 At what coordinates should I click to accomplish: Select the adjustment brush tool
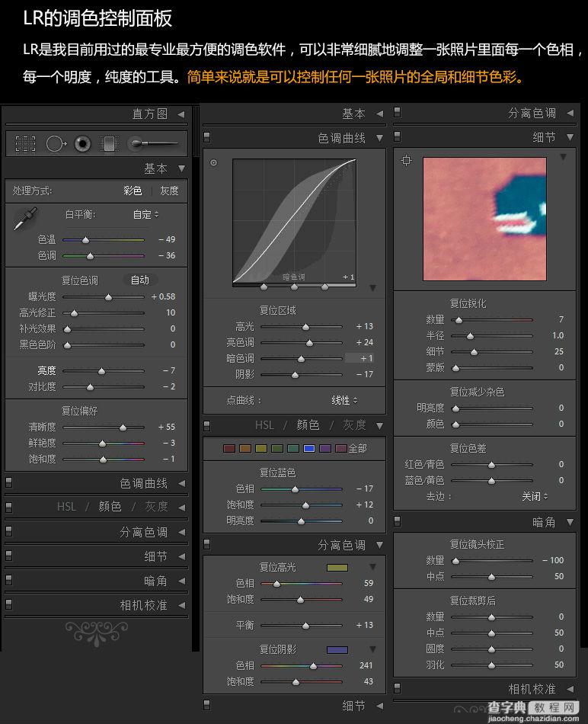point(153,143)
